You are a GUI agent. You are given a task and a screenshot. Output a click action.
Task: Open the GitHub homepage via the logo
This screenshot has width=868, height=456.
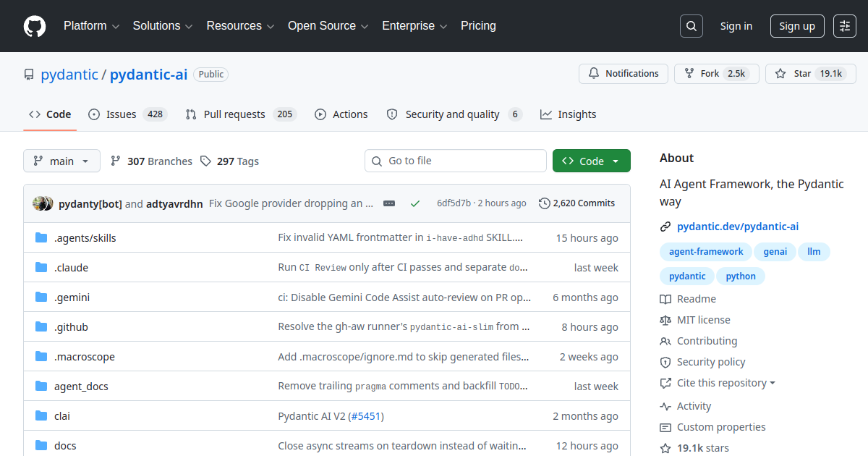pos(35,26)
